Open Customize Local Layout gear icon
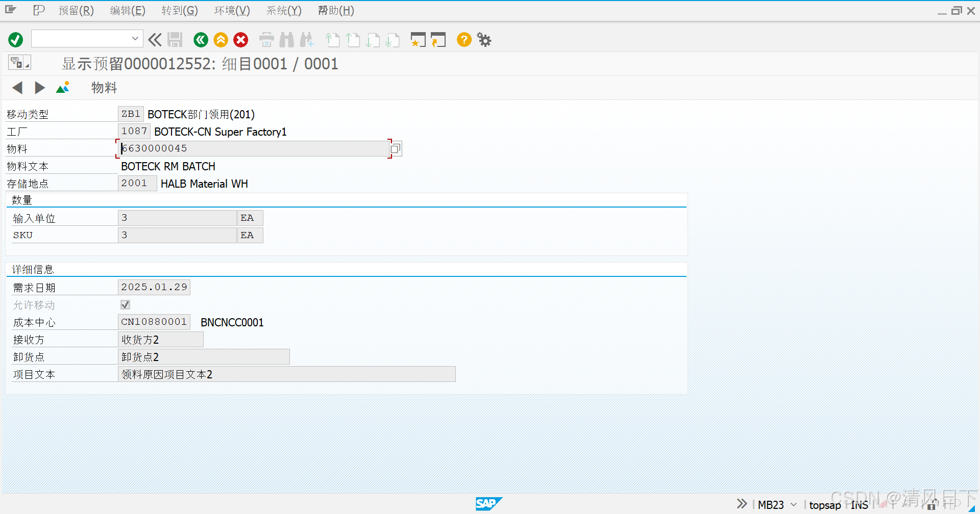This screenshot has height=514, width=980. pyautogui.click(x=483, y=40)
